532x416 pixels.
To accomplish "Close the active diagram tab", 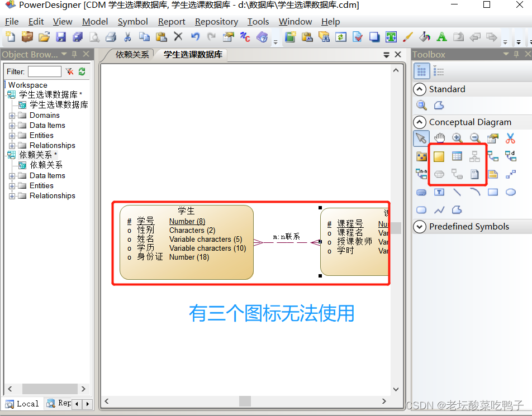I will pos(398,55).
